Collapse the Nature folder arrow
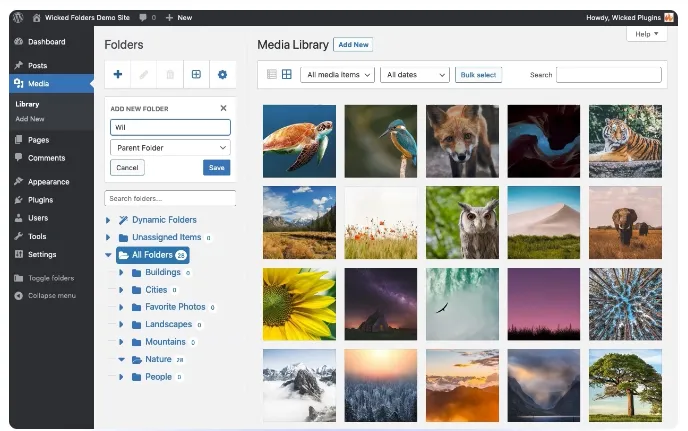The height and width of the screenshot is (431, 688). click(x=122, y=359)
